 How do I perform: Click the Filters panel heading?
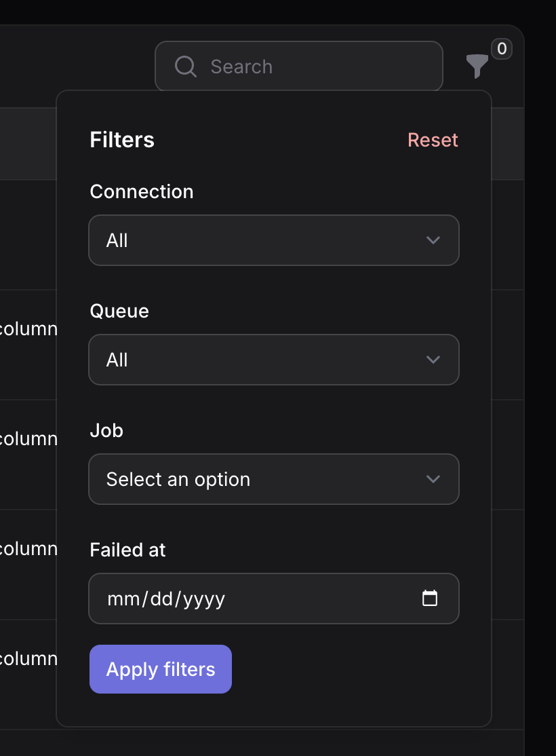[x=122, y=140]
